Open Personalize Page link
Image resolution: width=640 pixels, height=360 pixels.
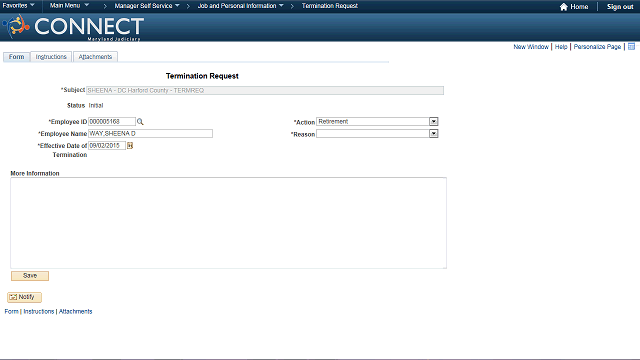pos(597,47)
